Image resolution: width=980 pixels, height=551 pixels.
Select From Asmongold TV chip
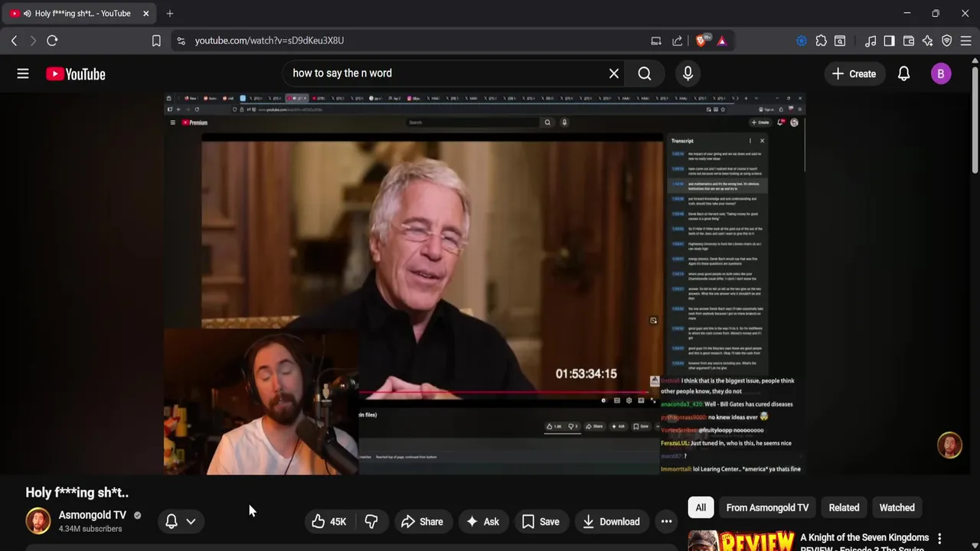click(767, 507)
